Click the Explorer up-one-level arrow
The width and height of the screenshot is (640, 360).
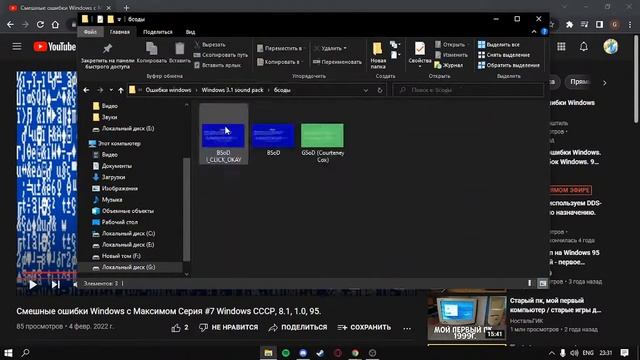click(121, 90)
